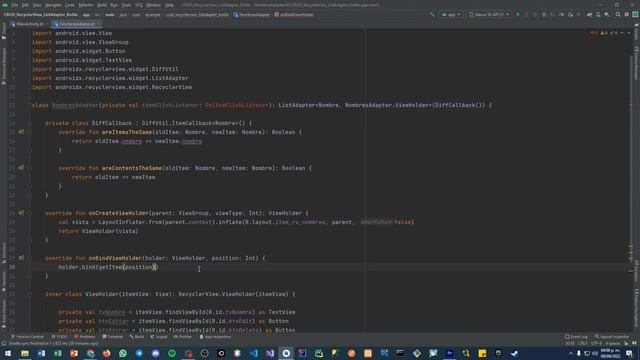Open Spotify from taskbar
The height and width of the screenshot is (360, 640).
[172, 353]
